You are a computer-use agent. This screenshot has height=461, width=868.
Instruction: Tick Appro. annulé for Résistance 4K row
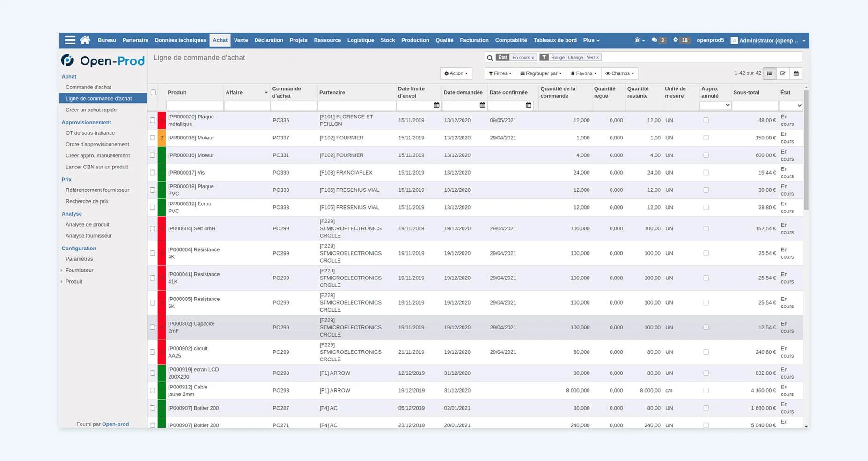click(x=706, y=253)
